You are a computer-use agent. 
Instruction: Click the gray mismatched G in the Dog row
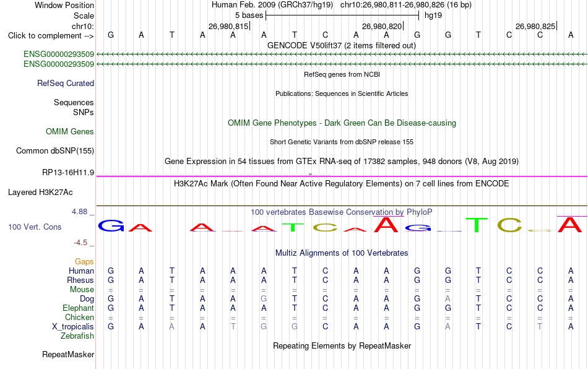(264, 299)
